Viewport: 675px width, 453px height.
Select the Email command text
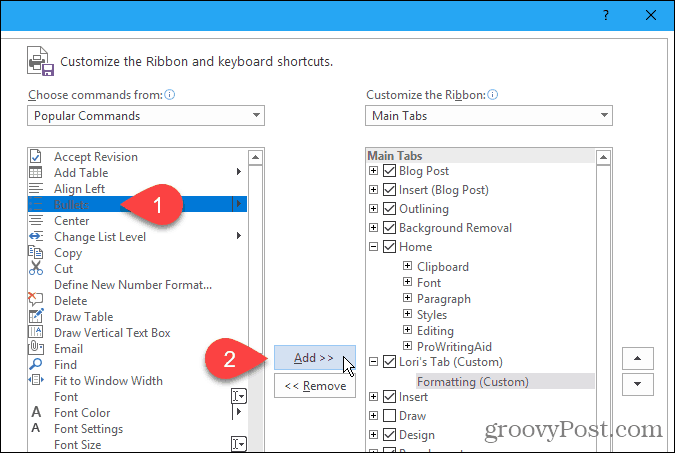click(x=68, y=348)
